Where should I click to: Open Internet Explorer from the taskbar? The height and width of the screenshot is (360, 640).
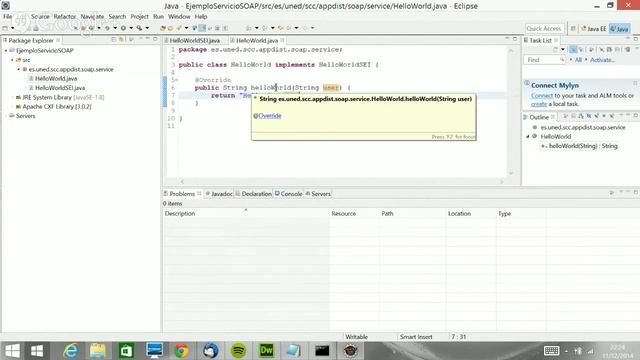coord(70,351)
